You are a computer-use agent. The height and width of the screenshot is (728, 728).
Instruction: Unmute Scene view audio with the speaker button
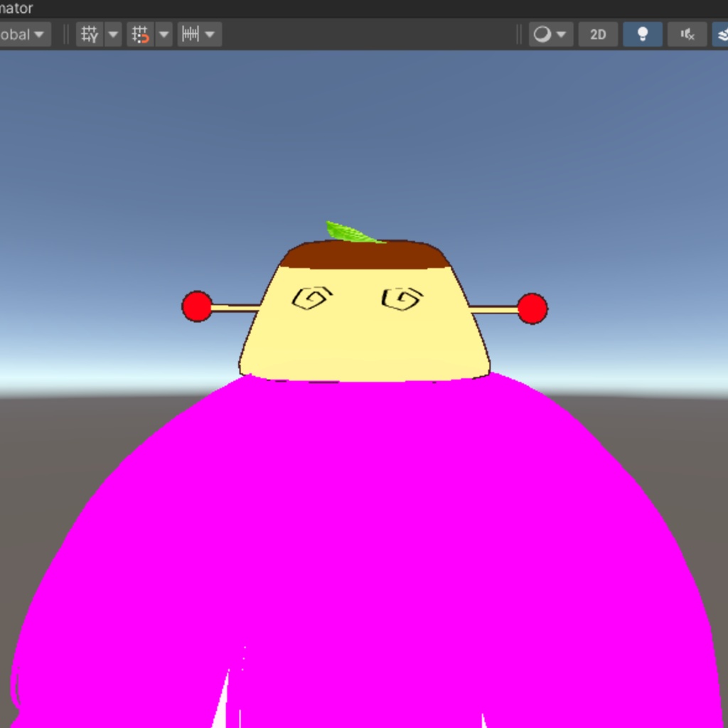(x=687, y=34)
